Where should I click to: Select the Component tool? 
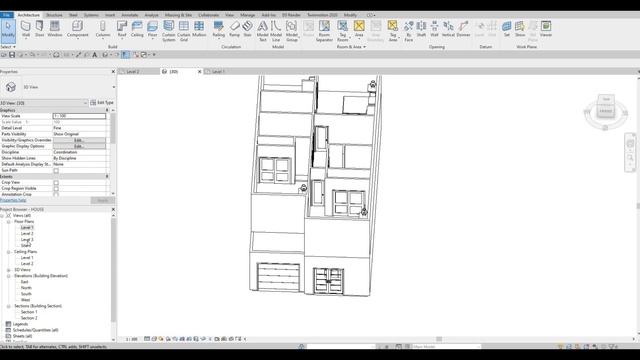78,29
